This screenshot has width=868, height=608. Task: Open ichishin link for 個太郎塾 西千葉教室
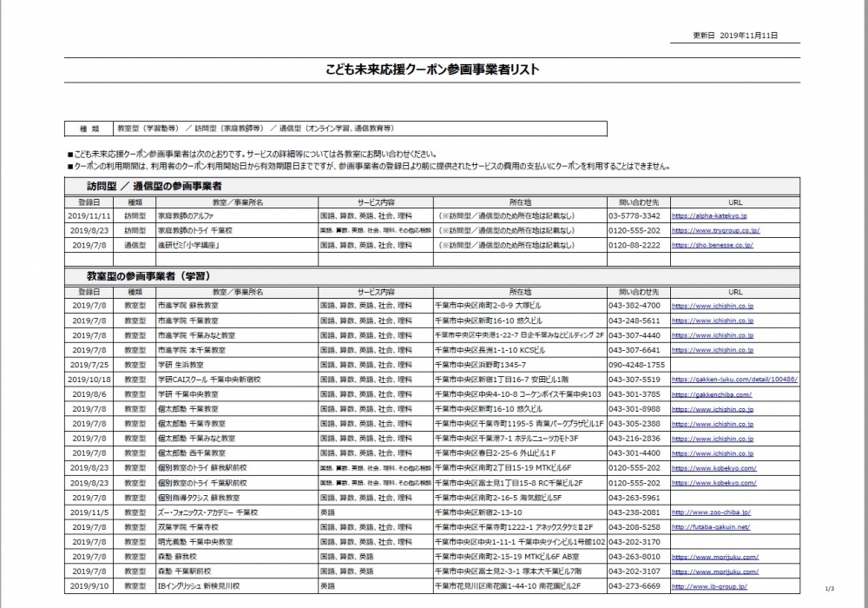(x=713, y=453)
